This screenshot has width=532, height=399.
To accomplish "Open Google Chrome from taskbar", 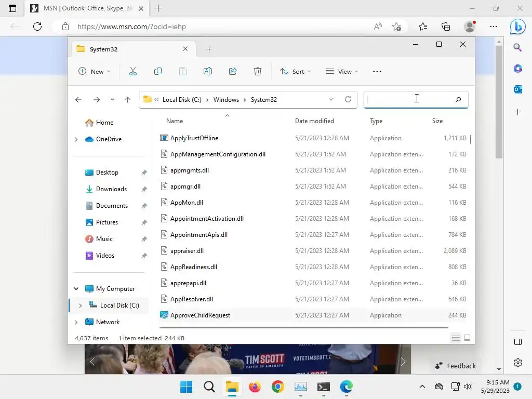I will click(x=277, y=387).
